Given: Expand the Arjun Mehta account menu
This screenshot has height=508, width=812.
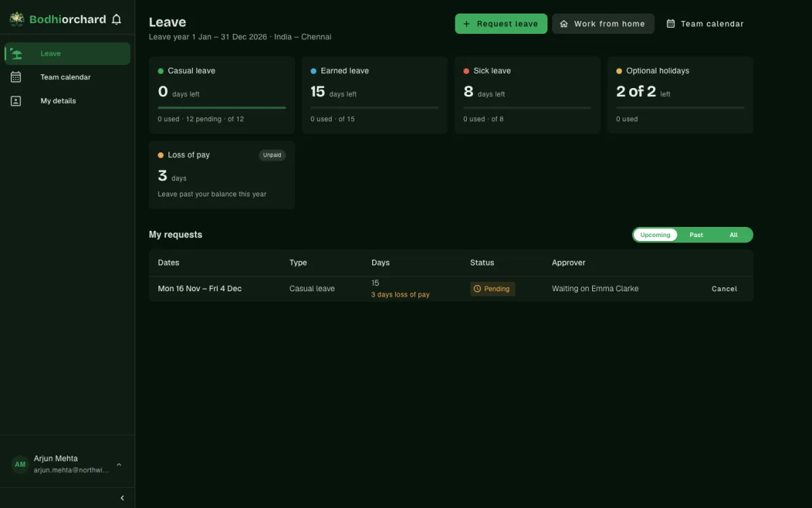Looking at the screenshot, I should point(119,465).
